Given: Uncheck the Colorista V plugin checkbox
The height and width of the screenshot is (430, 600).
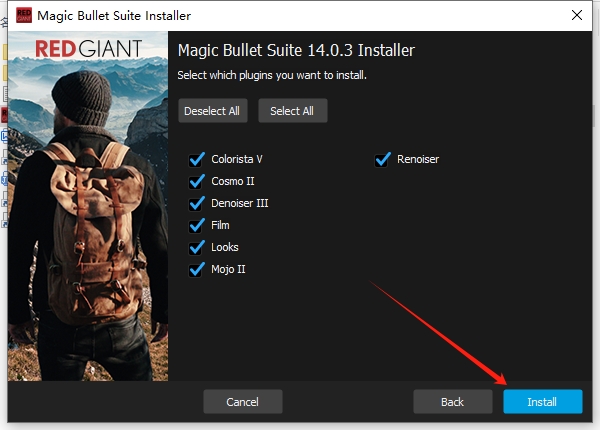Looking at the screenshot, I should (197, 160).
